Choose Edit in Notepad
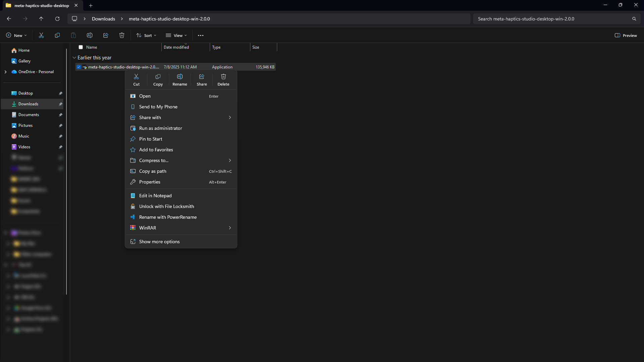 tap(181, 196)
